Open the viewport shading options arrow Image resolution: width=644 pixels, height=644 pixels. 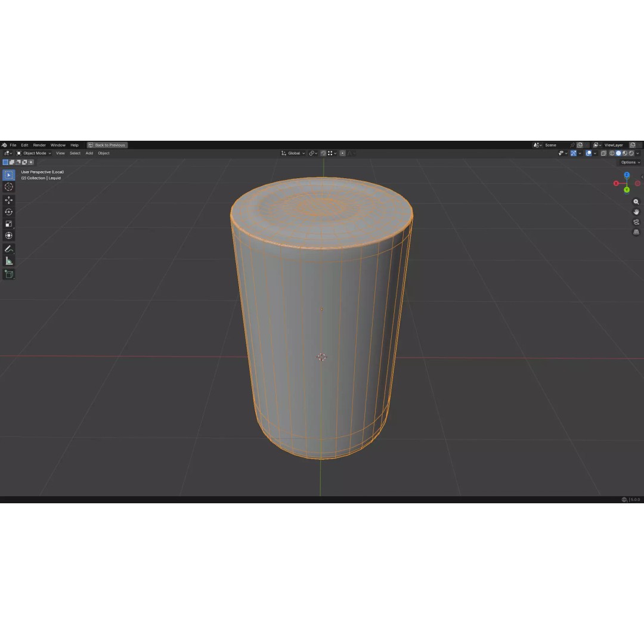click(x=637, y=153)
